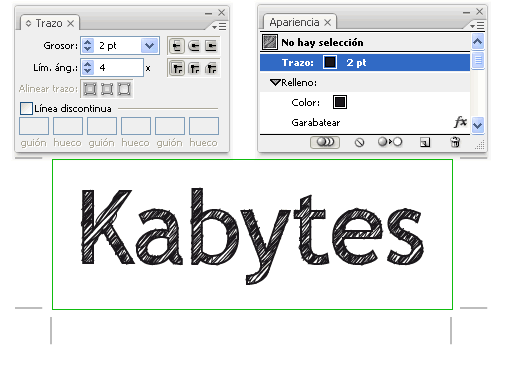Minimize the Trazo panel
Screen dimensions: 511x370
(x=209, y=14)
